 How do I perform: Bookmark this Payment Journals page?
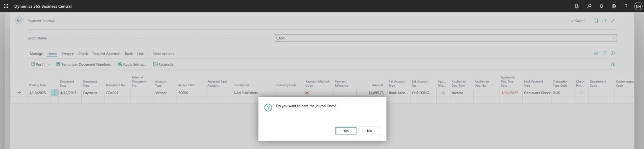point(596,21)
